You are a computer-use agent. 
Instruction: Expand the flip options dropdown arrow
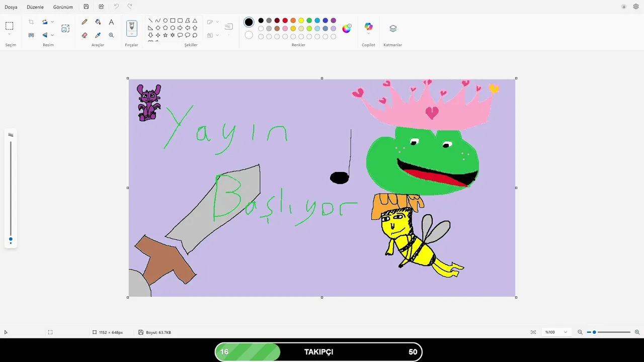pos(52,35)
